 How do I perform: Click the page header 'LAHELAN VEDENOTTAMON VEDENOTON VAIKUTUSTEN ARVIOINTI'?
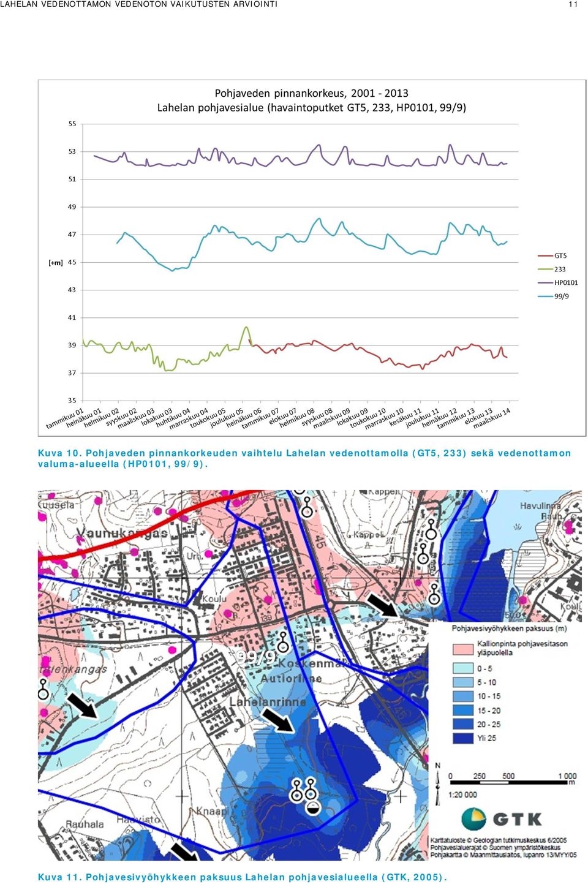139,4
